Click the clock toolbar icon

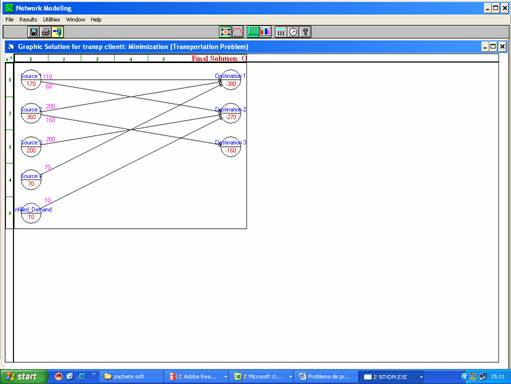293,32
